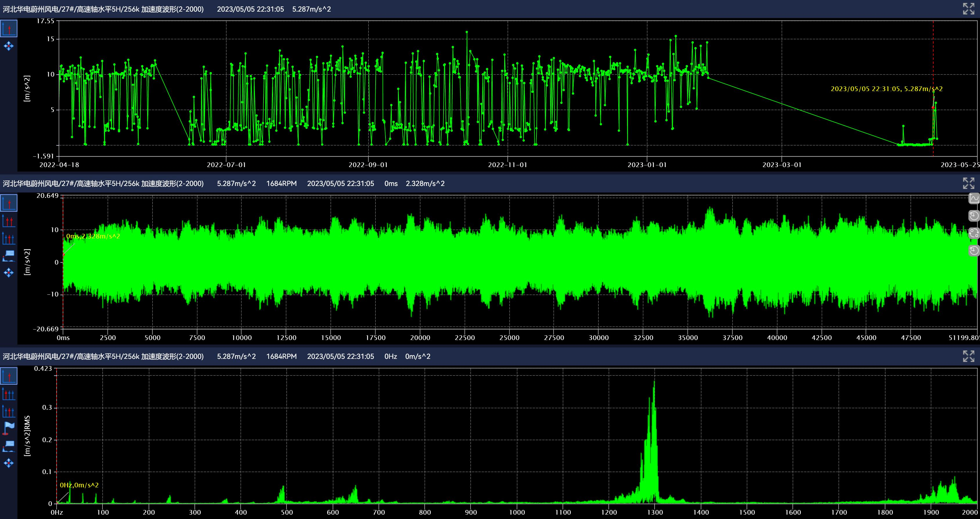This screenshot has width=980, height=519.
Task: Click the first clock history icon on right
Action: [974, 216]
